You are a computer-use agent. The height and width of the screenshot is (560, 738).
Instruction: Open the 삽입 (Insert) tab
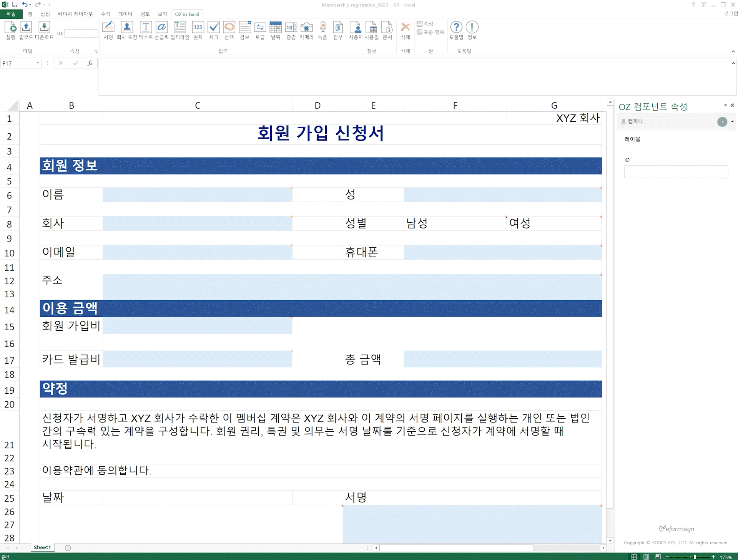(45, 14)
